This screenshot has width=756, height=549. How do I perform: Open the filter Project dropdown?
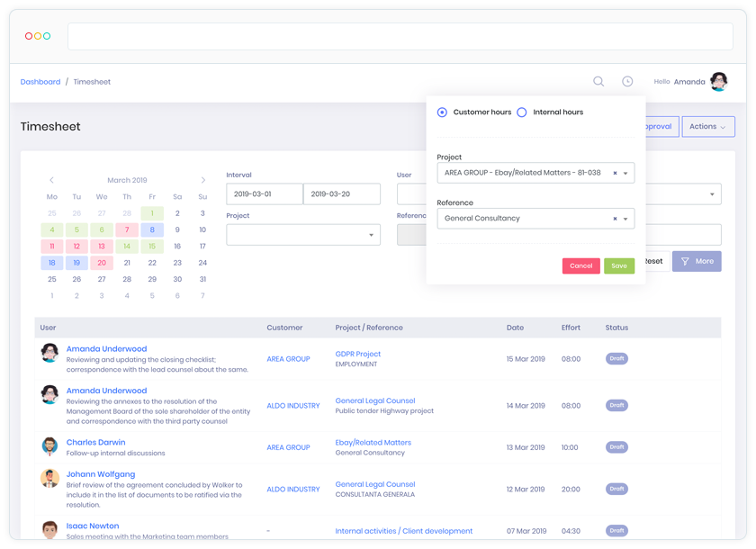click(x=303, y=235)
